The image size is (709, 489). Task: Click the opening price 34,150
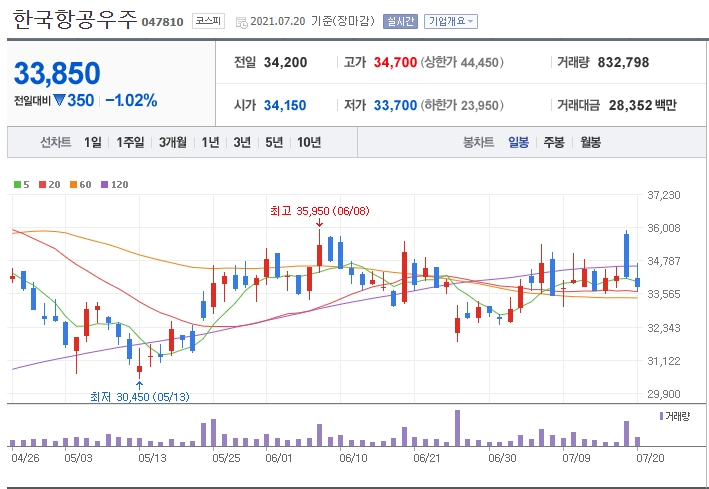[285, 105]
